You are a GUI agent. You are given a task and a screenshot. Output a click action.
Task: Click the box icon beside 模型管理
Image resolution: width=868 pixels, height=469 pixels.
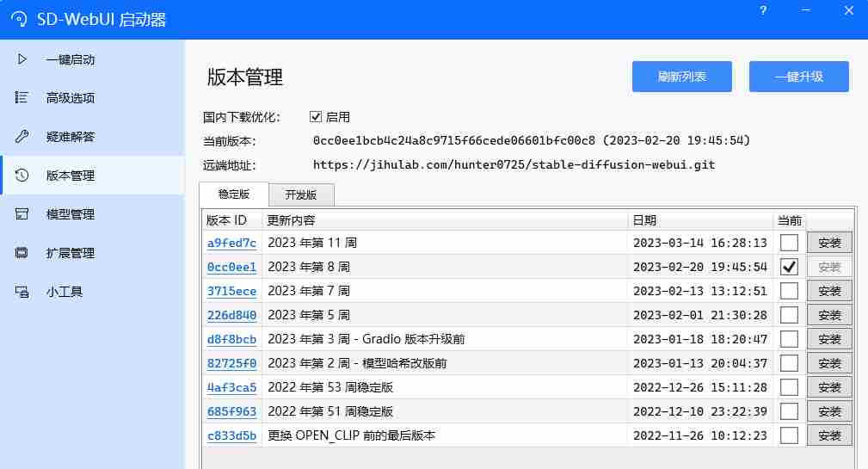click(22, 213)
